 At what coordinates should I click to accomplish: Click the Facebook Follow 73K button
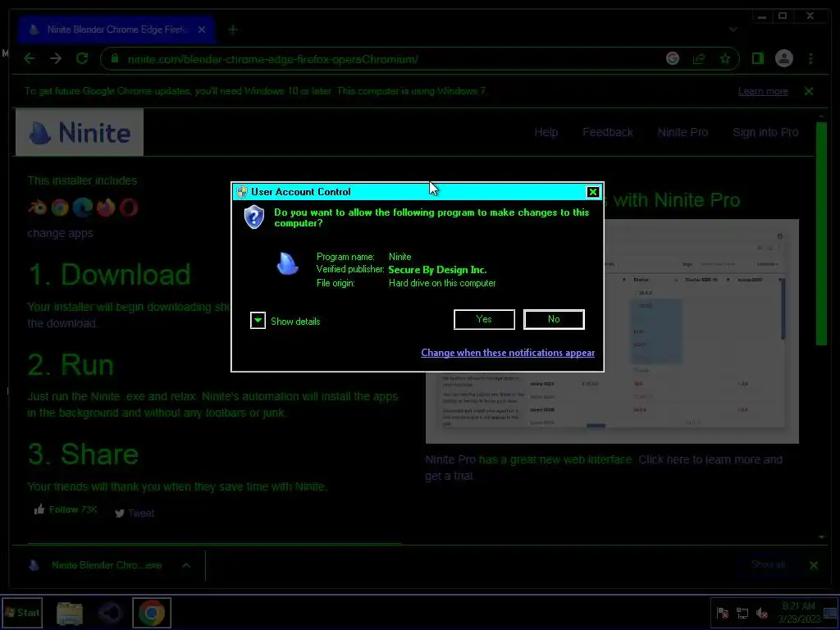66,509
